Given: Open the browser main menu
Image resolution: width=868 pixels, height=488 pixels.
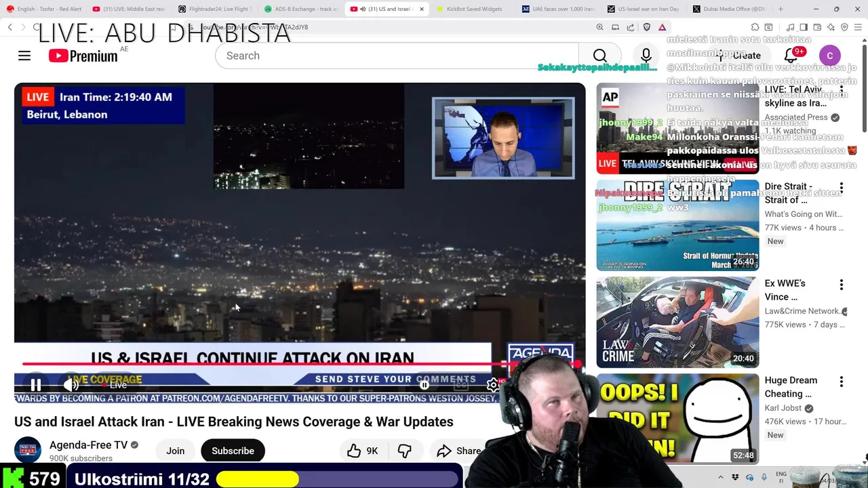Looking at the screenshot, I should pyautogui.click(x=858, y=27).
